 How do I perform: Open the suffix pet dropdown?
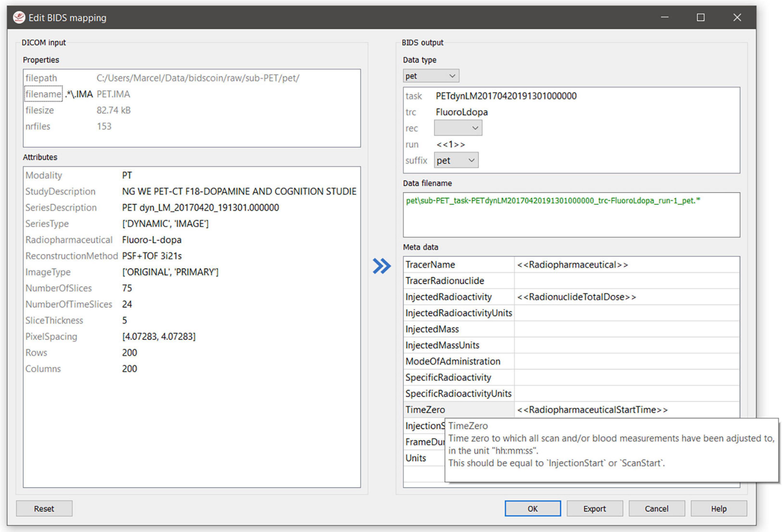coord(456,160)
